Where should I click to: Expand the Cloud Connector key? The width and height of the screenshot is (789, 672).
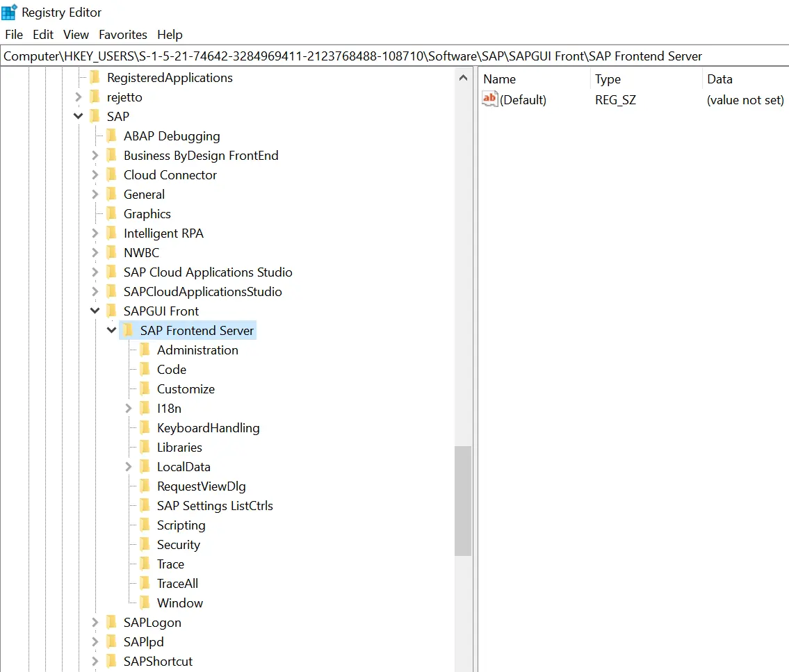pyautogui.click(x=95, y=174)
